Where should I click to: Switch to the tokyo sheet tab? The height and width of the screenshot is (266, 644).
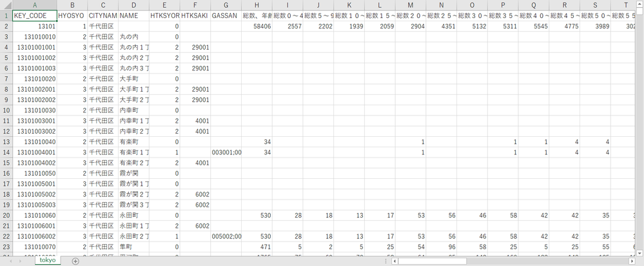(x=48, y=261)
